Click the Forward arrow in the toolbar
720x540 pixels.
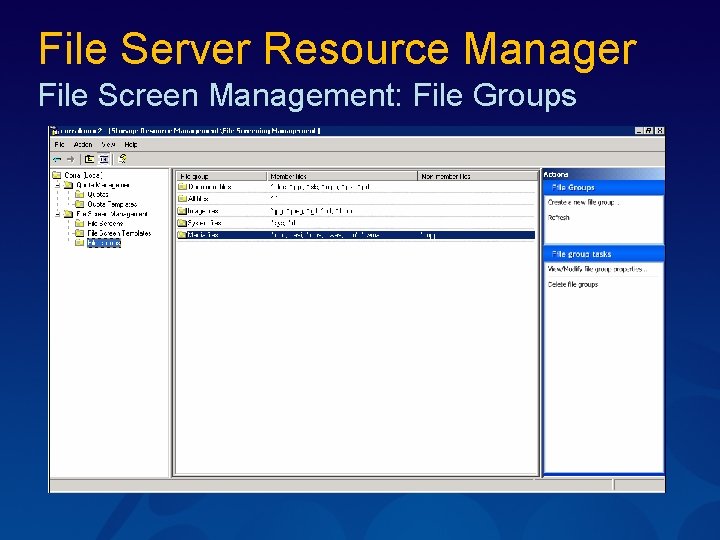coord(70,159)
